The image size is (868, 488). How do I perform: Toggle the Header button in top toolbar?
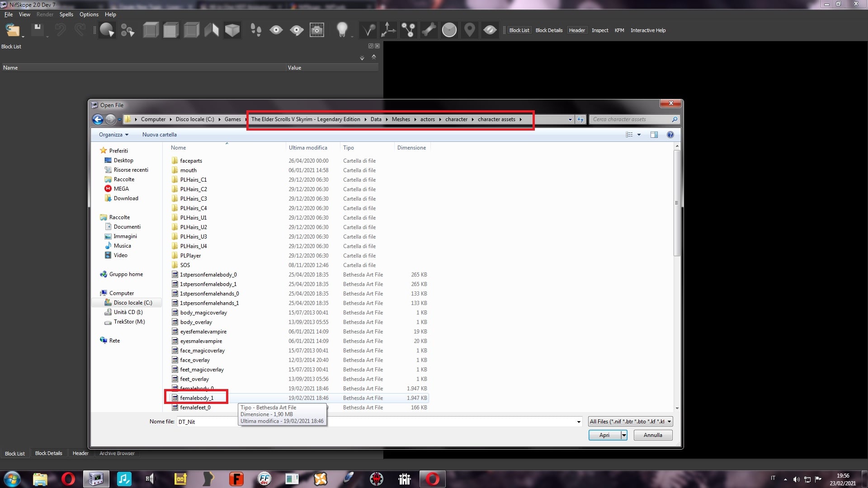point(577,30)
